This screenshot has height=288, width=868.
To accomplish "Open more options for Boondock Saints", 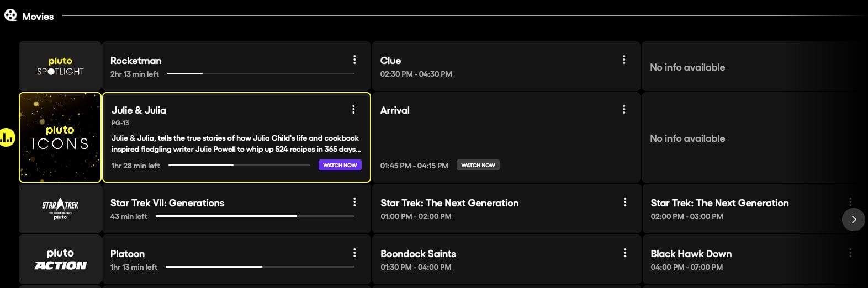I will 625,253.
